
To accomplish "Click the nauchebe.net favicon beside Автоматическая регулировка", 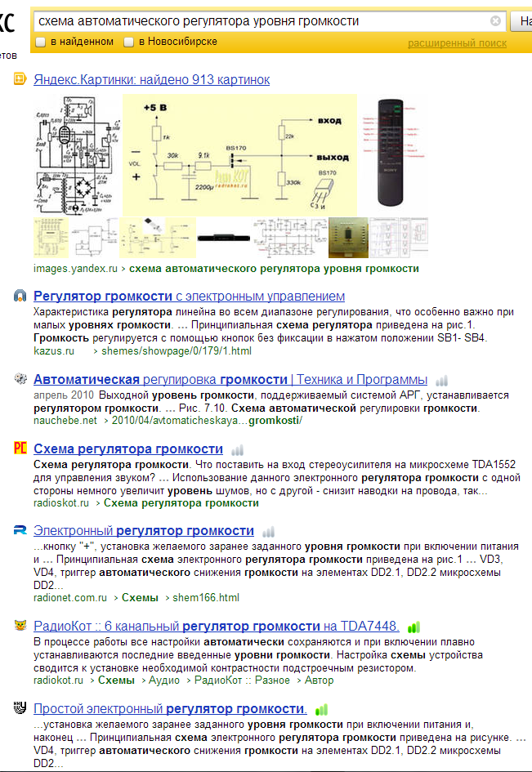I will 20,378.
